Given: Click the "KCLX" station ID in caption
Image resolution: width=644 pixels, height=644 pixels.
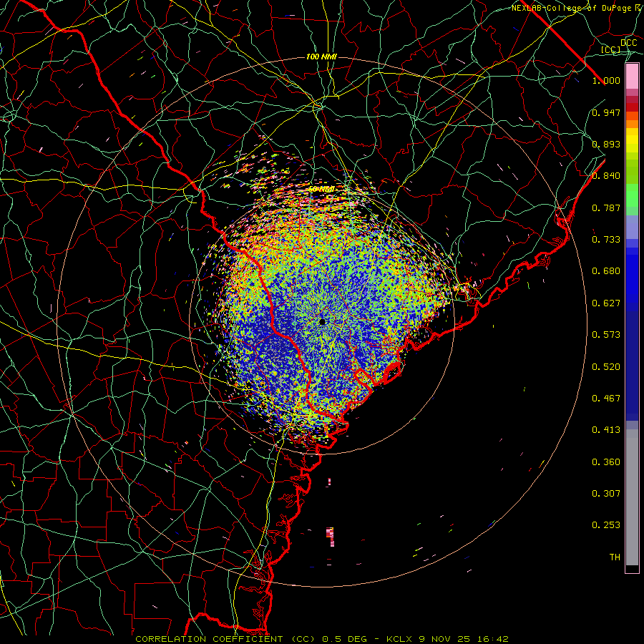Looking at the screenshot, I should point(399,639).
